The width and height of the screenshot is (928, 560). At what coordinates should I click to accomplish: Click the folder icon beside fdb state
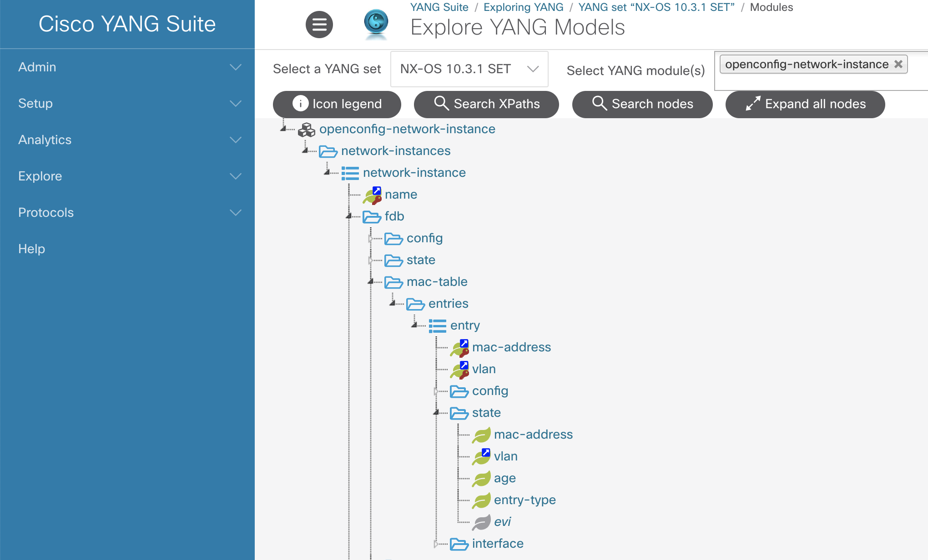tap(393, 260)
